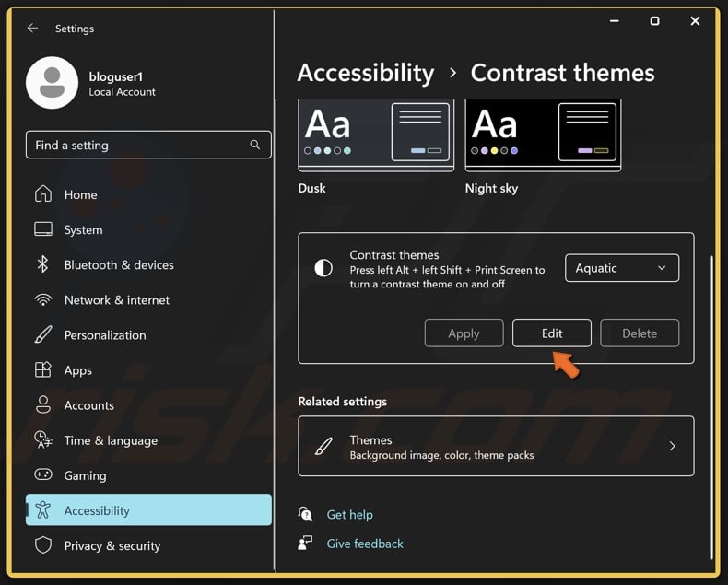This screenshot has height=585, width=728.
Task: Open the Home settings page
Action: click(80, 194)
